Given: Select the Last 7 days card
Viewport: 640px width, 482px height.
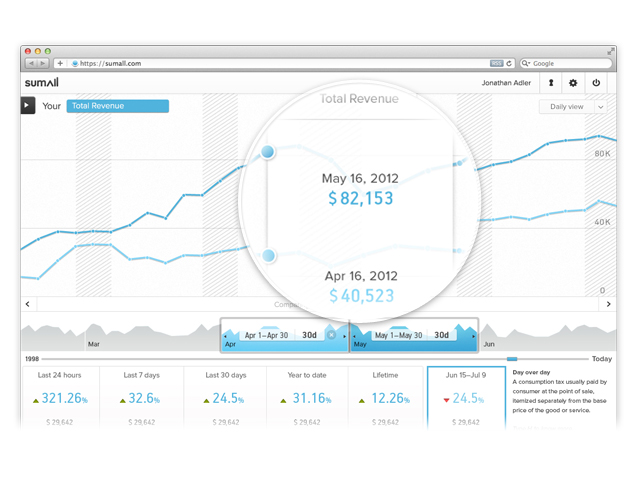Looking at the screenshot, I should pos(142,398).
